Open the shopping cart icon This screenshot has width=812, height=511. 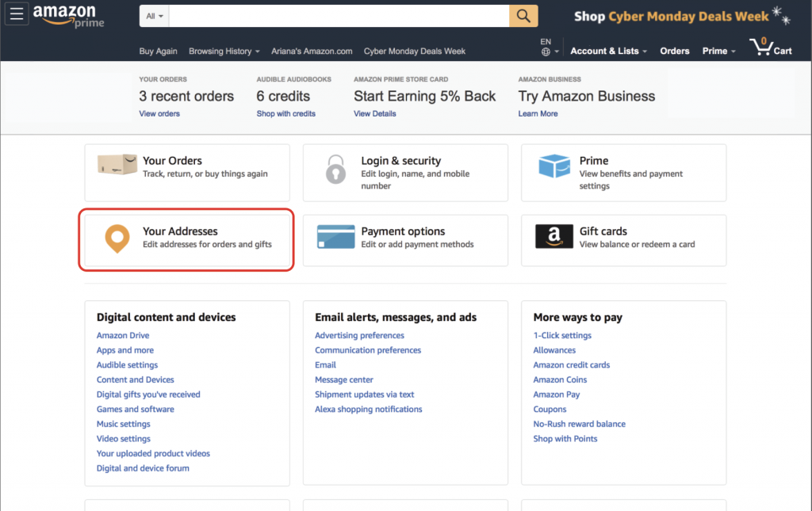pyautogui.click(x=770, y=47)
